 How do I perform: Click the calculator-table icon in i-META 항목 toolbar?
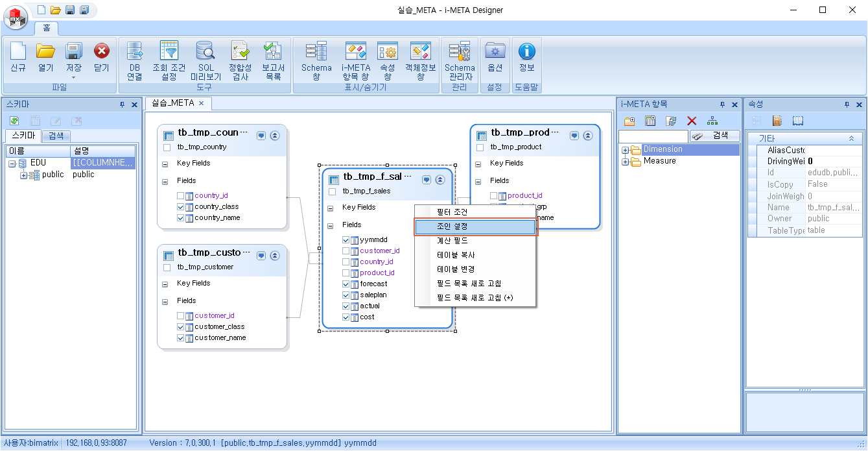tap(650, 121)
